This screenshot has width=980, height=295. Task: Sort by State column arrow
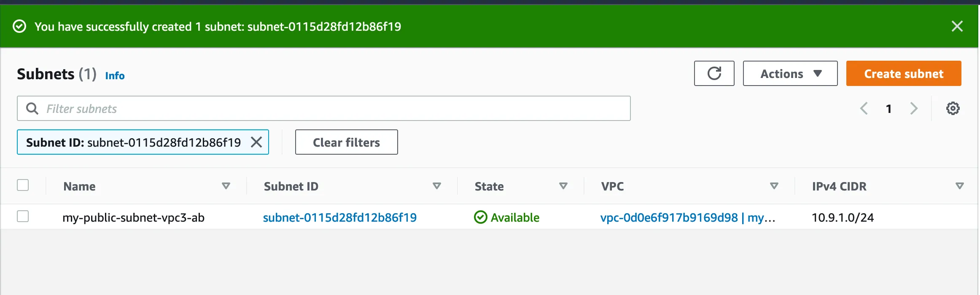point(563,186)
